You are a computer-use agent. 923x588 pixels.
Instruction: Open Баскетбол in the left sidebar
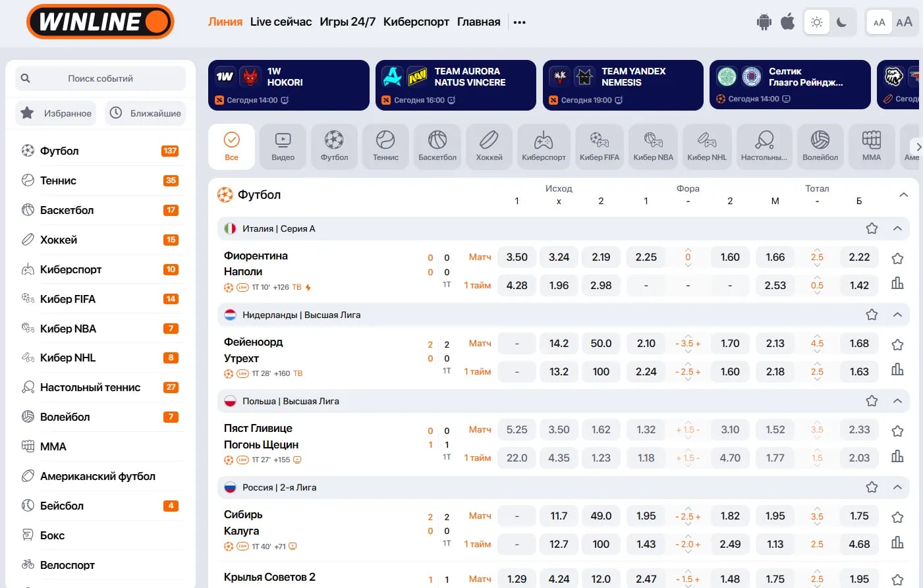tap(100, 210)
